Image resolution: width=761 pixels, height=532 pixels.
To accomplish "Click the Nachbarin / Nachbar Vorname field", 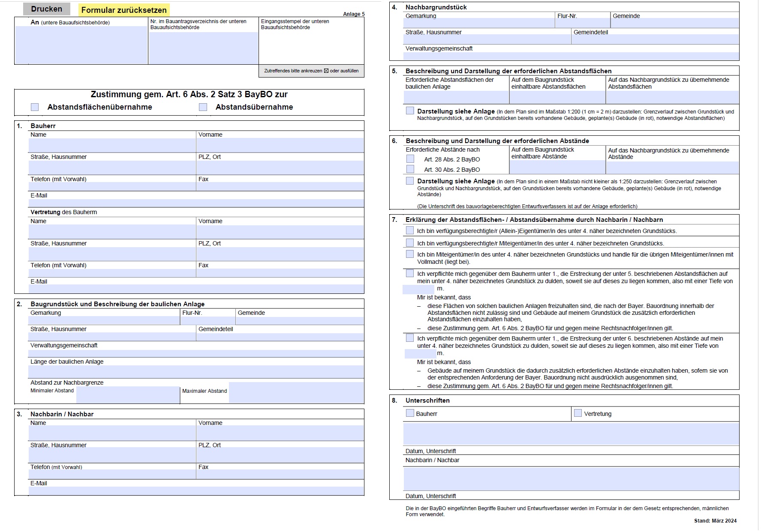I will 280,433.
